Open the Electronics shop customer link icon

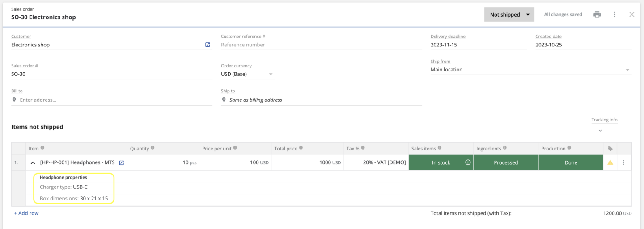coord(208,45)
